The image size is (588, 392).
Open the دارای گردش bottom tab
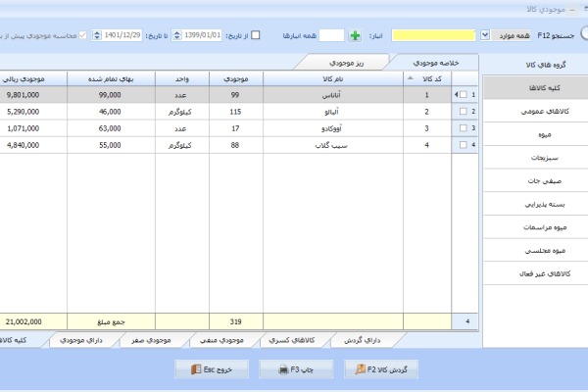tap(363, 340)
